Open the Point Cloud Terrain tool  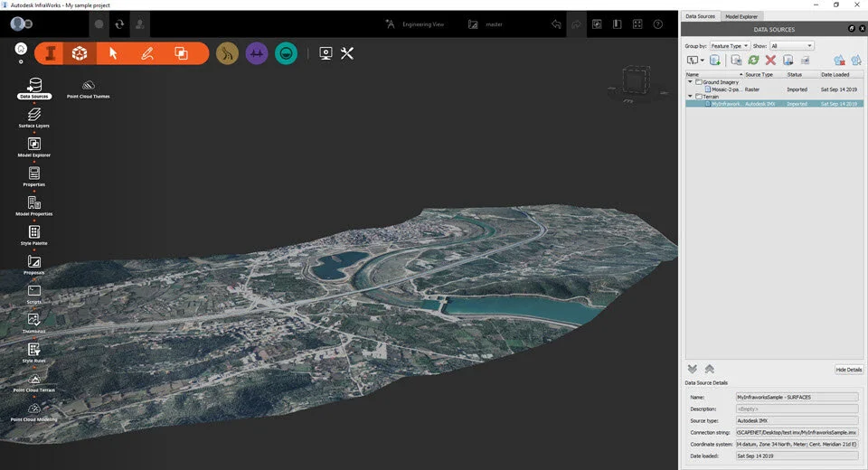click(33, 382)
